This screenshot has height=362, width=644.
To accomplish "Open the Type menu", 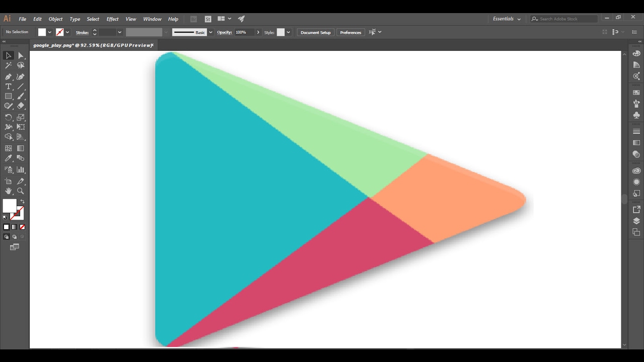I will pyautogui.click(x=75, y=19).
